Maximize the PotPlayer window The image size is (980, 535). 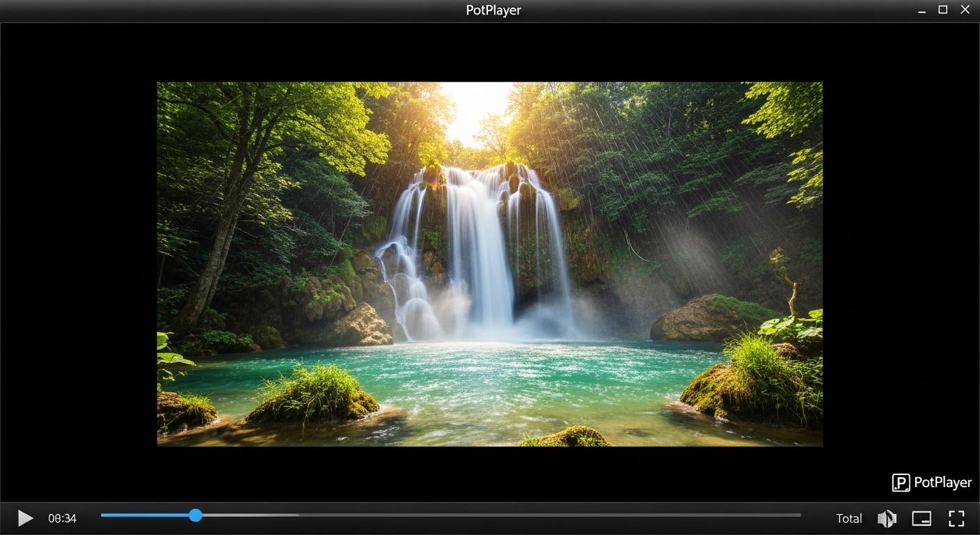coord(942,9)
